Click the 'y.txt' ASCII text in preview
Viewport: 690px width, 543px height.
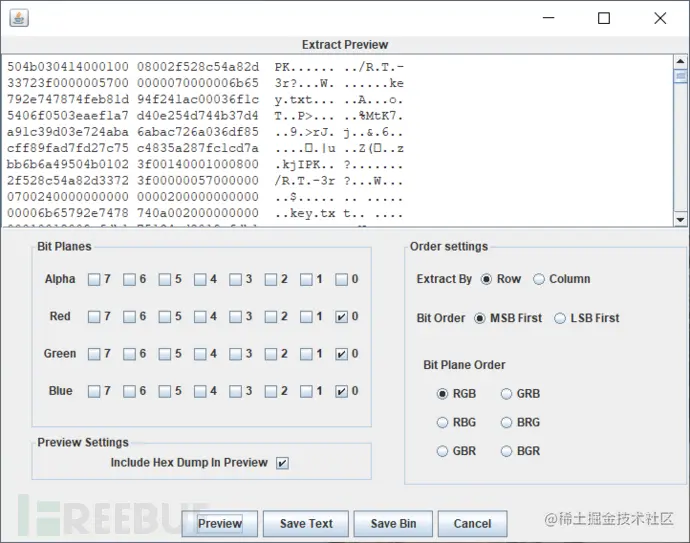coord(293,100)
